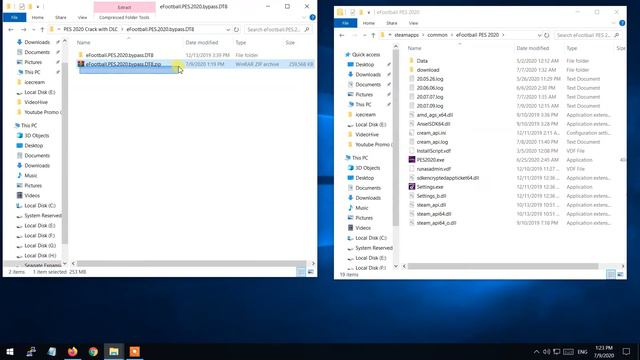This screenshot has width=640, height=360.
Task: Open Local Disk (C:) in left navigation pane
Action: [40, 206]
